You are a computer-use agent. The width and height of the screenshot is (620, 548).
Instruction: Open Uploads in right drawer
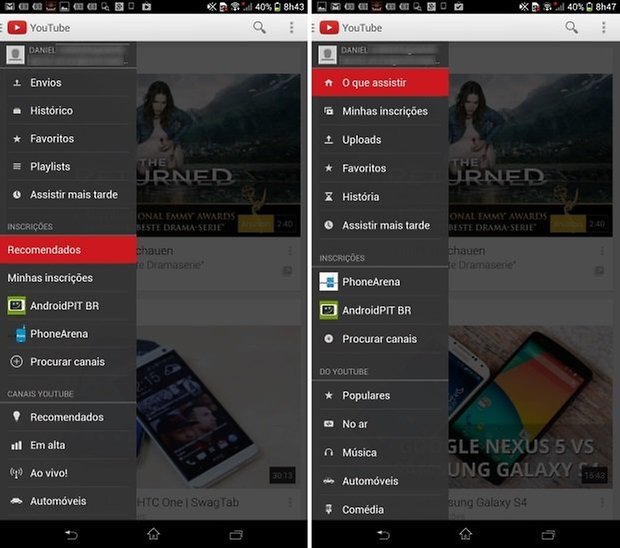(380, 140)
